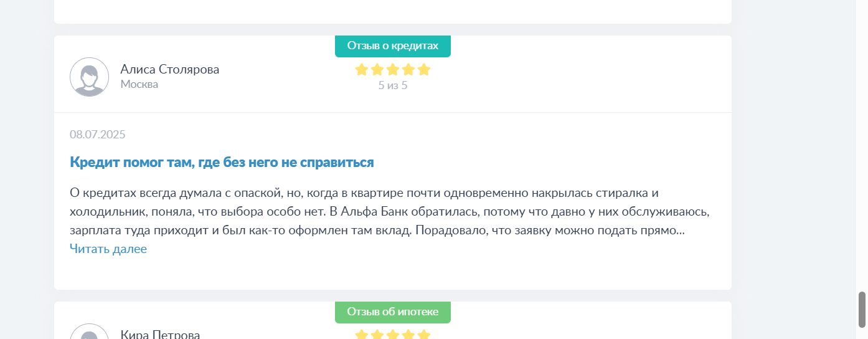The image size is (868, 339).
Task: Select the fourth star in Алиса's rating
Action: [x=408, y=70]
